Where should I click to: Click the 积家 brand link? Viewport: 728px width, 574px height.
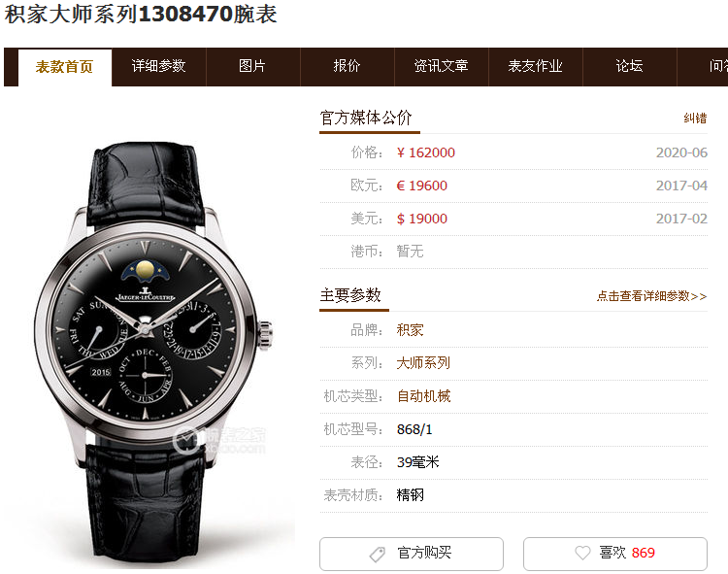tap(410, 330)
